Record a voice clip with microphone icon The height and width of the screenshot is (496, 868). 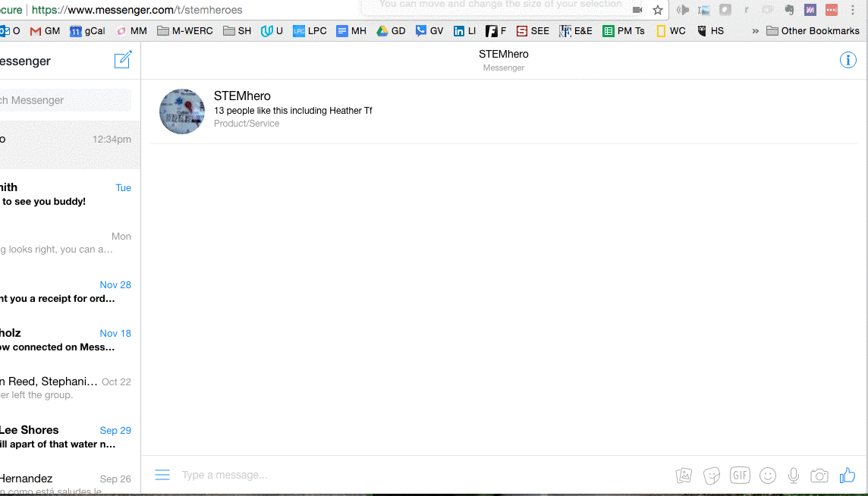794,475
